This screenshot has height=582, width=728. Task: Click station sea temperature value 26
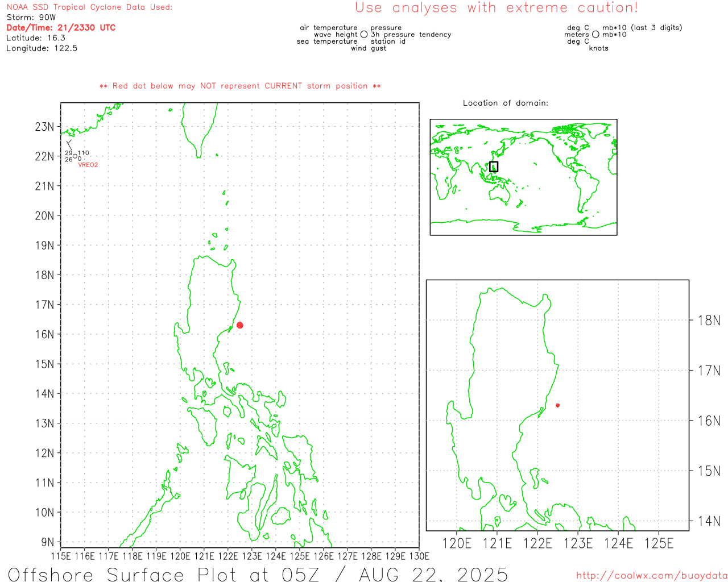click(69, 160)
